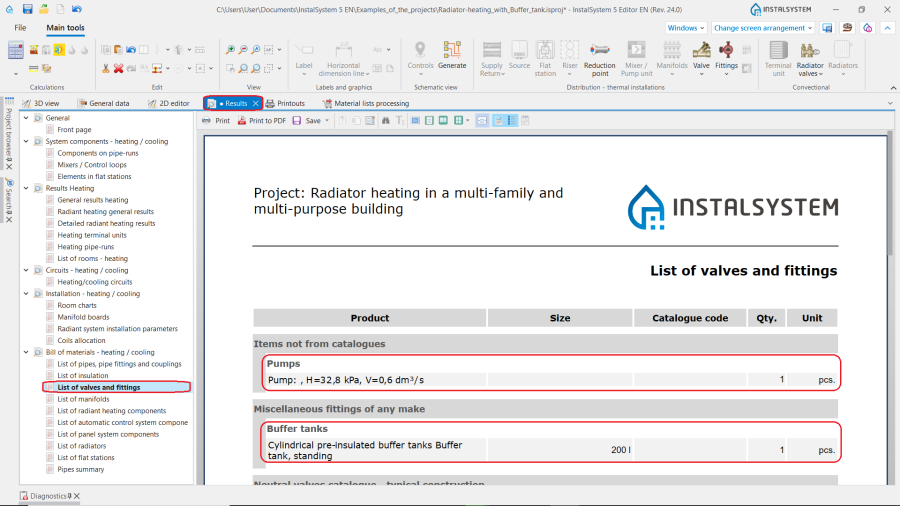Click the monitor icon next to screen arrangement
Screen dimensions: 900x506
(x=827, y=28)
